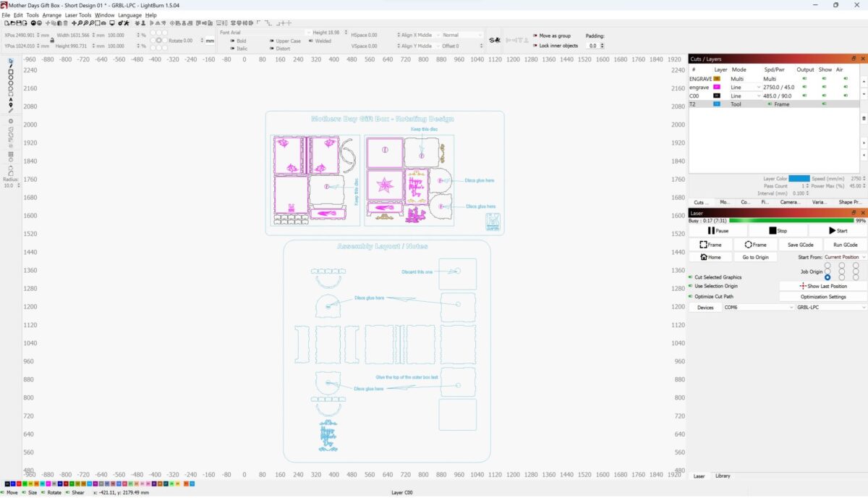Click the Home laser button
868x498 pixels.
pyautogui.click(x=710, y=257)
